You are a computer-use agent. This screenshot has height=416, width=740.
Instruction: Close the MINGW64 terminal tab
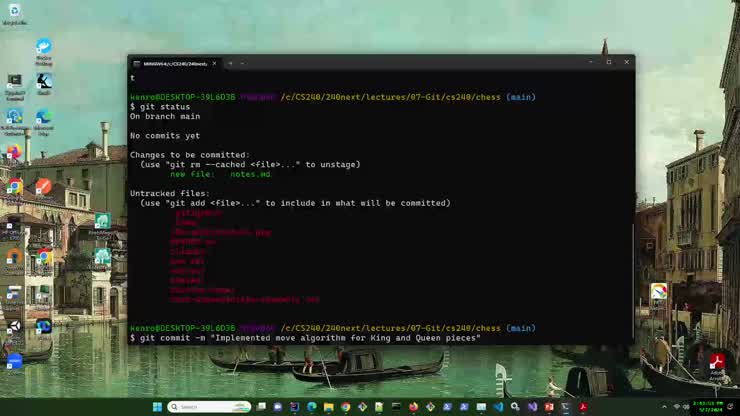pos(214,63)
